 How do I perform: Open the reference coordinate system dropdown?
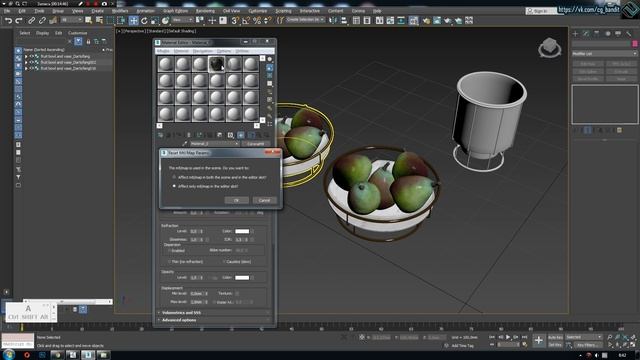pyautogui.click(x=182, y=20)
